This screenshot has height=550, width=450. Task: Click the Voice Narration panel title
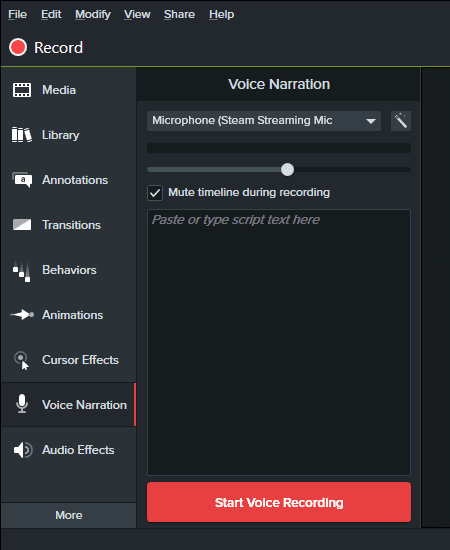(279, 84)
